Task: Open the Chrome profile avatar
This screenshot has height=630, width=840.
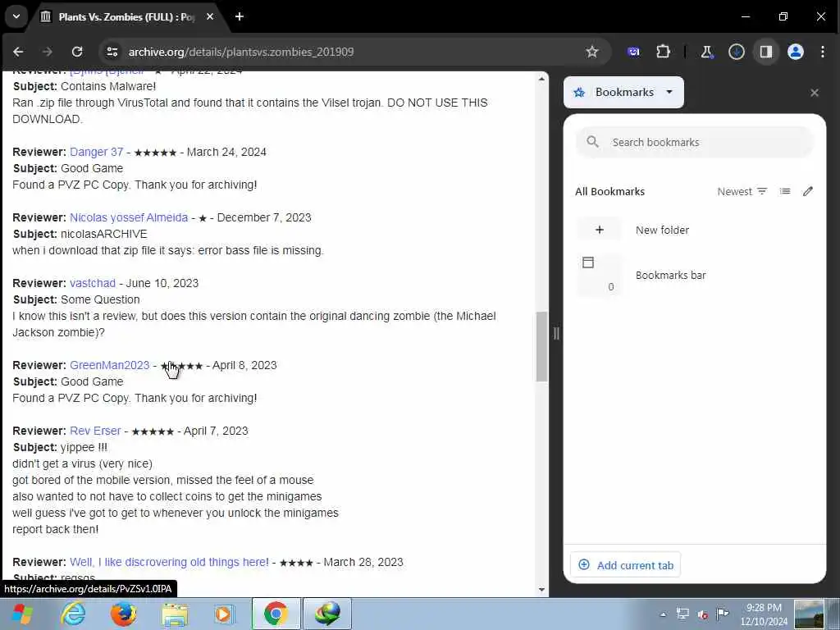Action: coord(796,52)
